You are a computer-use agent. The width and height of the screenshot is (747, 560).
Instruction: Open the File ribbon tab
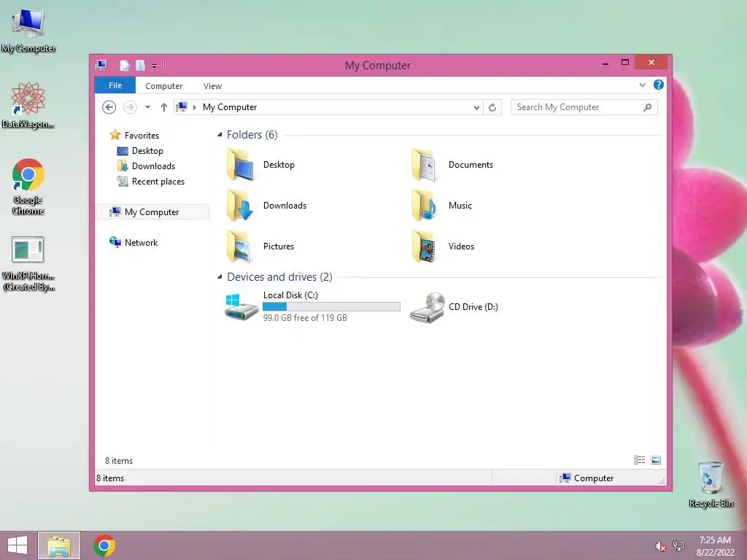[x=115, y=85]
